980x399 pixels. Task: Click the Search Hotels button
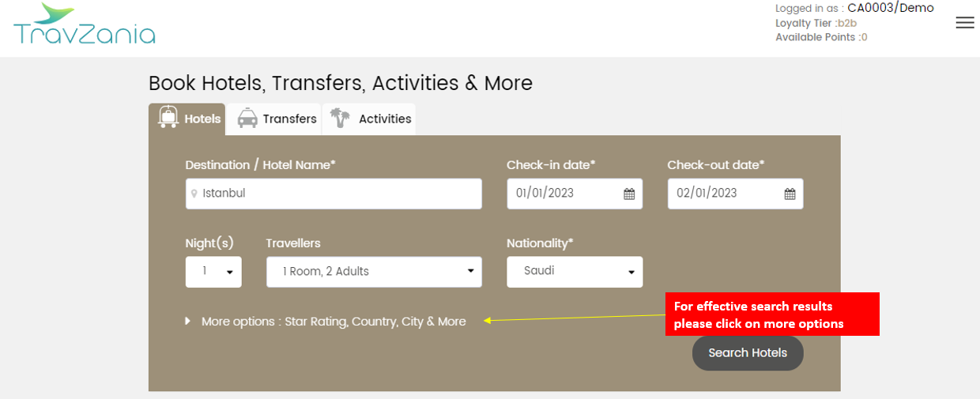click(x=747, y=353)
